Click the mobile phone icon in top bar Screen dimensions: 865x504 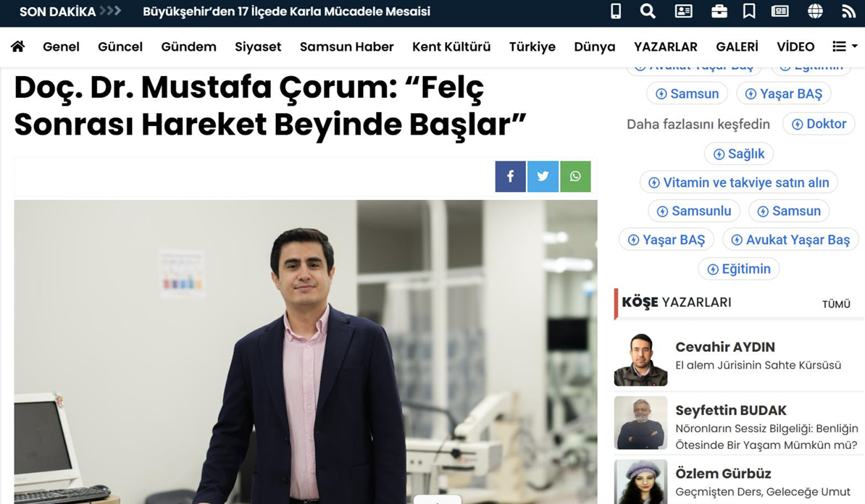pyautogui.click(x=616, y=12)
